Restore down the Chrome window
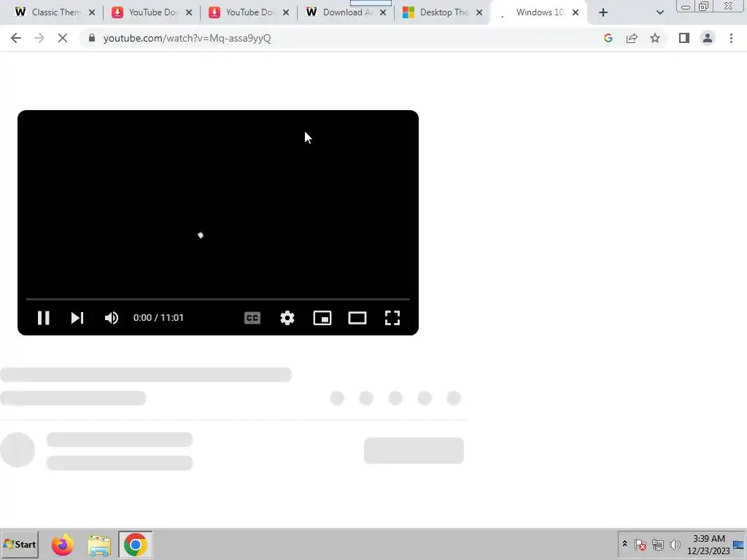This screenshot has width=747, height=560. (703, 6)
